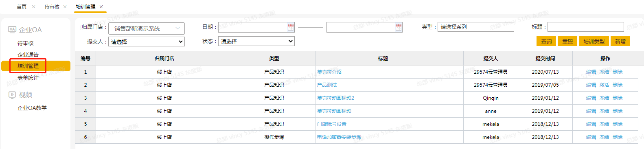
Task: Click the 新增 button
Action: [x=620, y=41]
